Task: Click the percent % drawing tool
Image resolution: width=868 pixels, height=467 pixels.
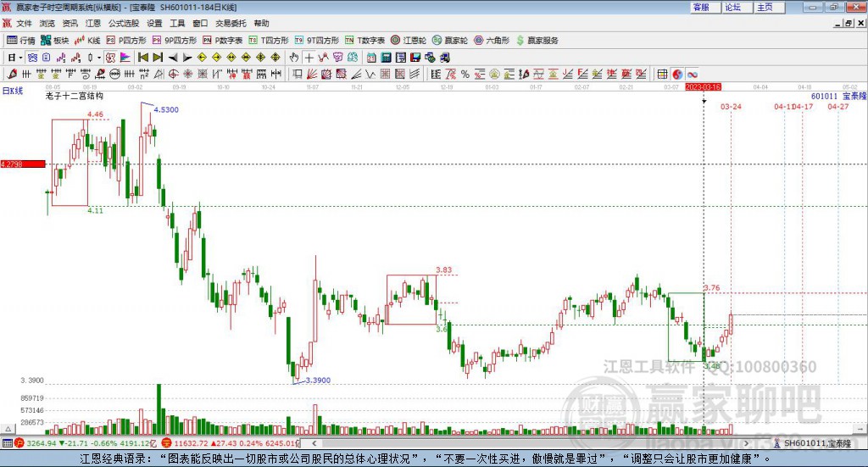Action: [x=465, y=74]
